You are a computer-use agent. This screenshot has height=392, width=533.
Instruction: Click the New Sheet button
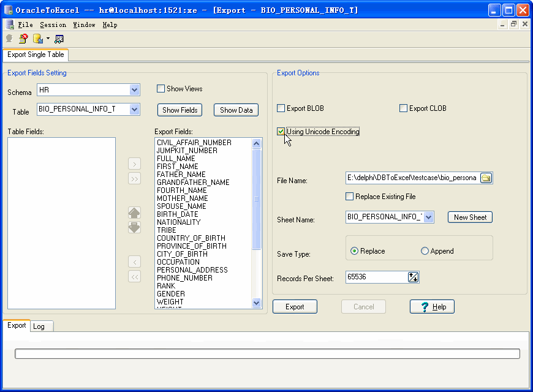point(470,217)
